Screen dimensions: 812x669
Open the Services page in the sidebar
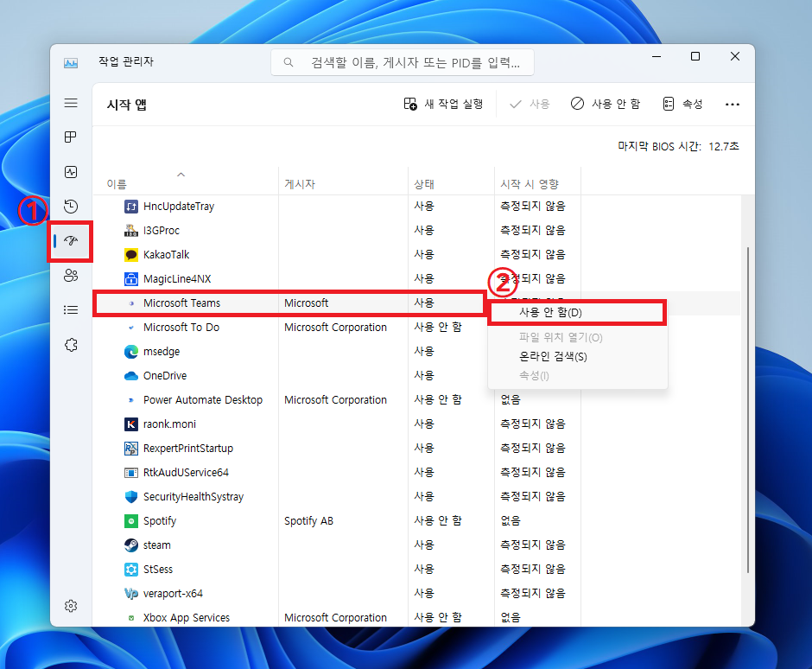70,344
